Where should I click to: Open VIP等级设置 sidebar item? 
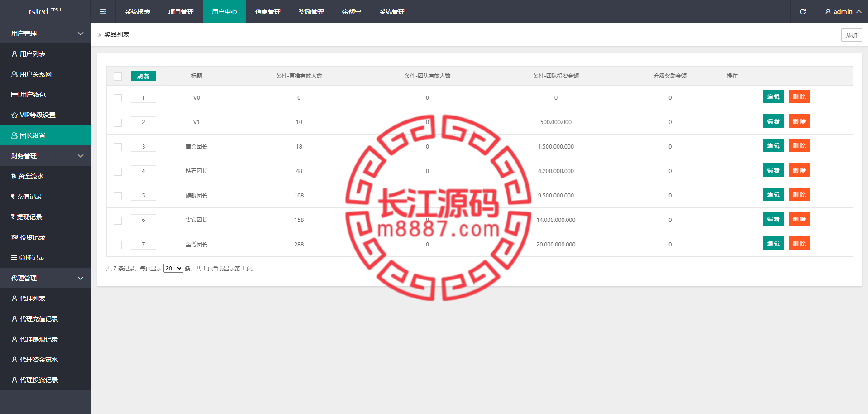(45, 115)
